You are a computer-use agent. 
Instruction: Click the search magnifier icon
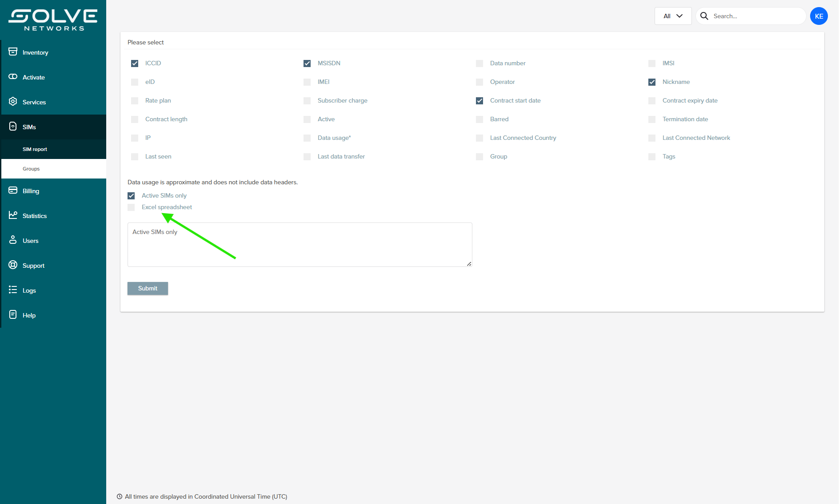tap(704, 16)
